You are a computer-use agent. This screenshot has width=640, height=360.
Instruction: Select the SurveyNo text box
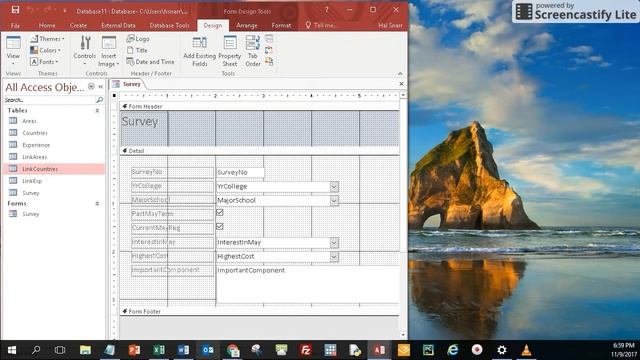pos(240,173)
